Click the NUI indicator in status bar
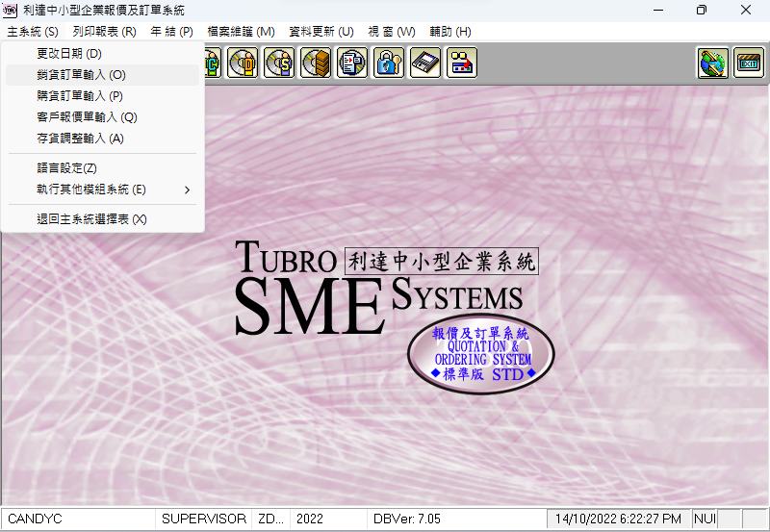770x532 pixels. coord(705,519)
